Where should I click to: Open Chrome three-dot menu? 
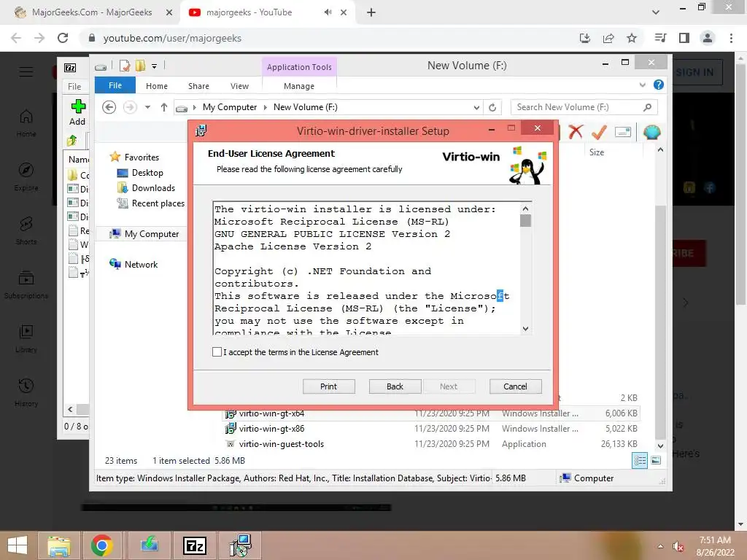731,38
